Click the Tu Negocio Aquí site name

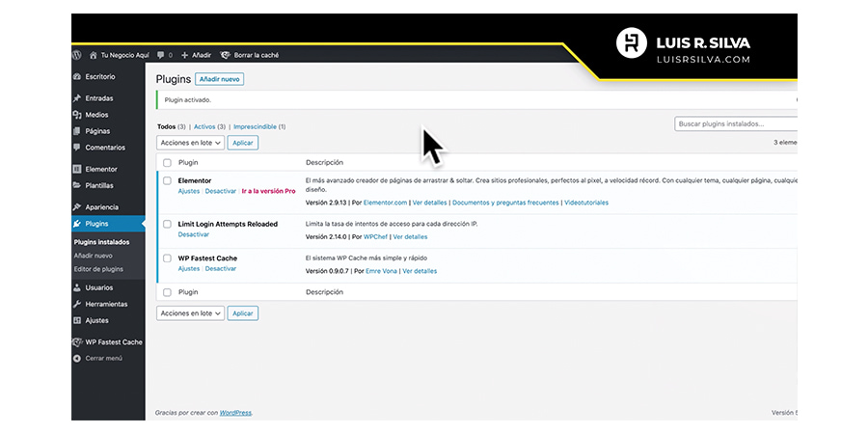click(x=124, y=55)
